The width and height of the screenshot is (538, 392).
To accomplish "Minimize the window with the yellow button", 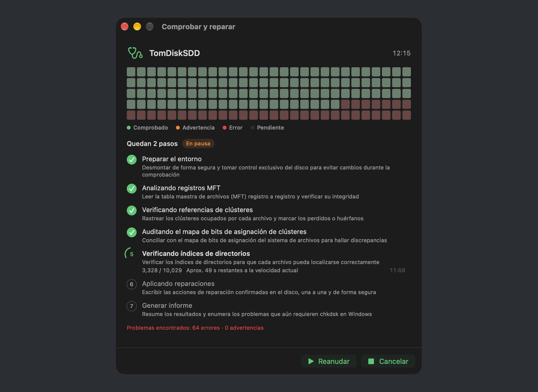I will click(137, 27).
